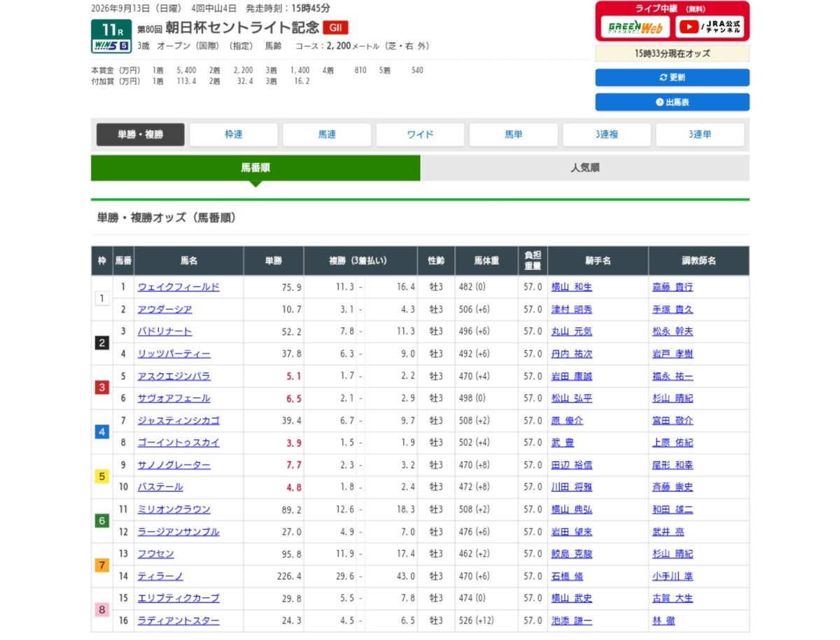Open trainer 松永 幹夫 link
Viewport: 840px width, 640px height.
[673, 332]
